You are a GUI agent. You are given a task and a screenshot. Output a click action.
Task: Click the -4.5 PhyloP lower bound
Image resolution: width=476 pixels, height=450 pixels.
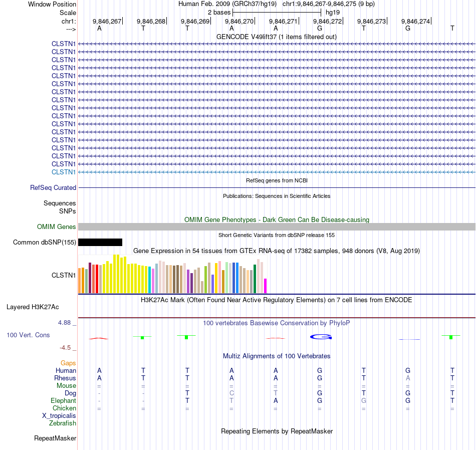[65, 348]
